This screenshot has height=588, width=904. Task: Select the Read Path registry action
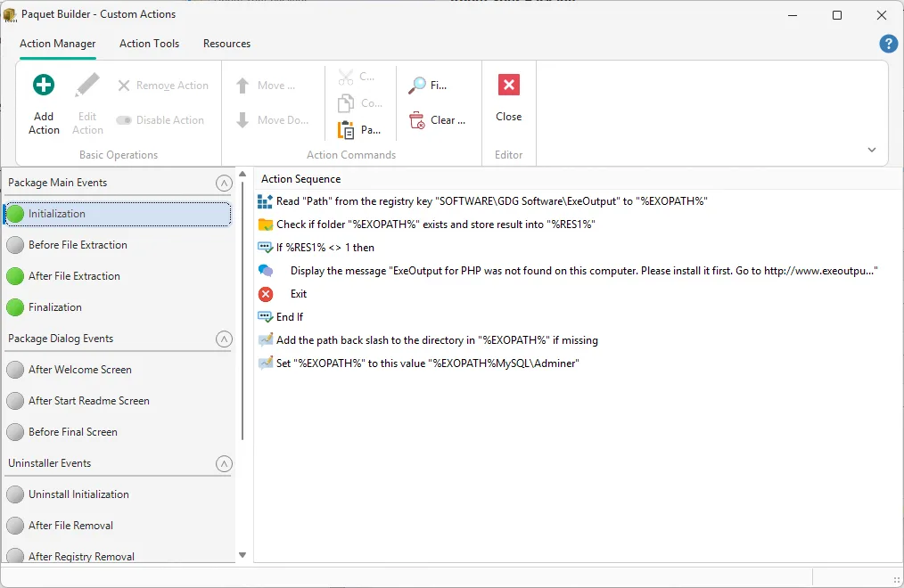[491, 201]
